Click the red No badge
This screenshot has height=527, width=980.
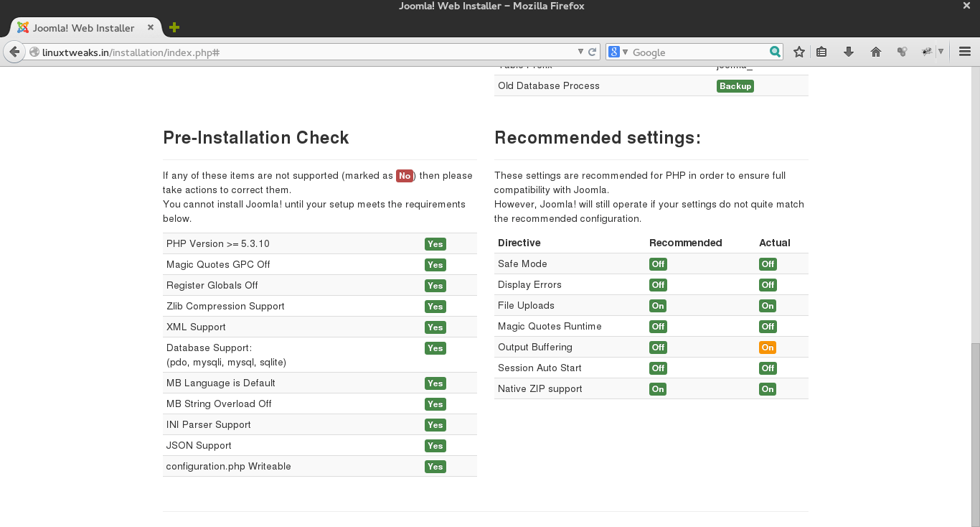[x=405, y=176]
